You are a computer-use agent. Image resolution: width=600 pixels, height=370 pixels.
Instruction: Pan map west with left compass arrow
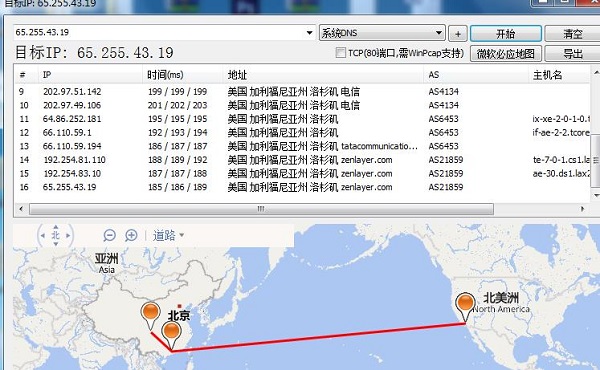(x=42, y=235)
